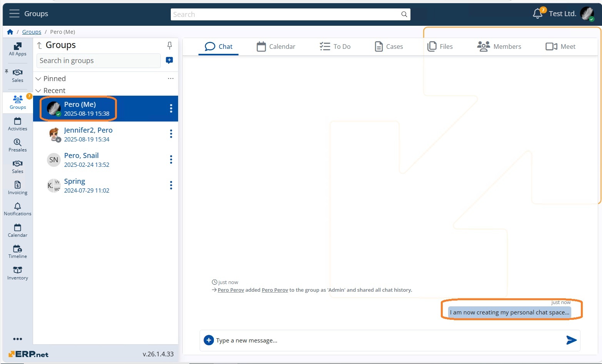Open Pinned section ellipsis menu
The width and height of the screenshot is (602, 364).
(171, 78)
